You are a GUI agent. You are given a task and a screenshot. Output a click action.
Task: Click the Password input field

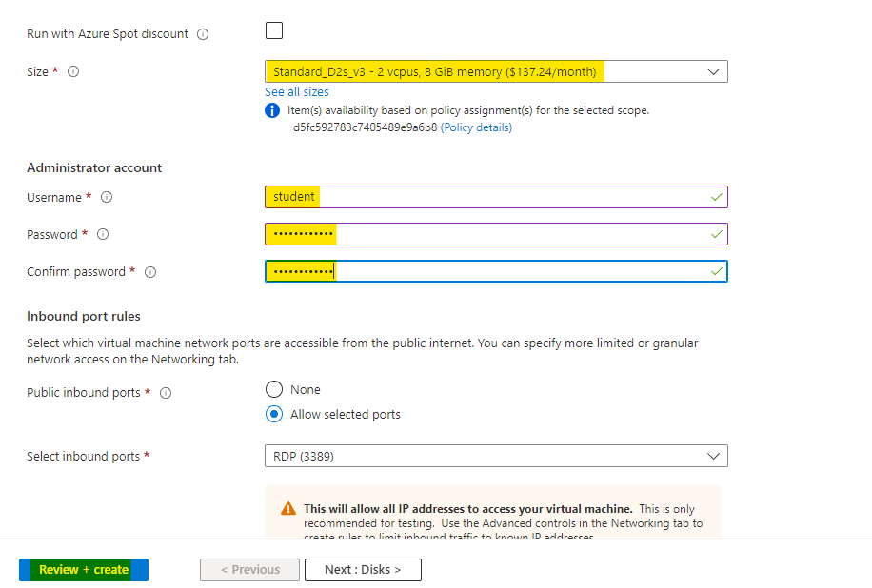pyautogui.click(x=495, y=234)
